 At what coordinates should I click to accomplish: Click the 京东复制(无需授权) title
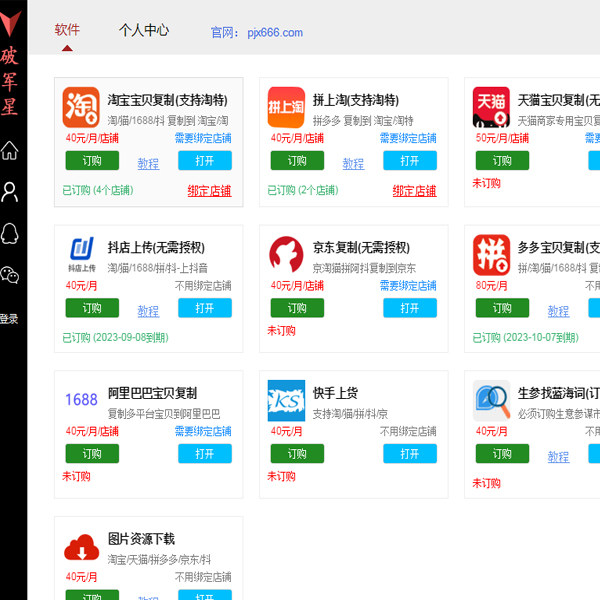(361, 248)
